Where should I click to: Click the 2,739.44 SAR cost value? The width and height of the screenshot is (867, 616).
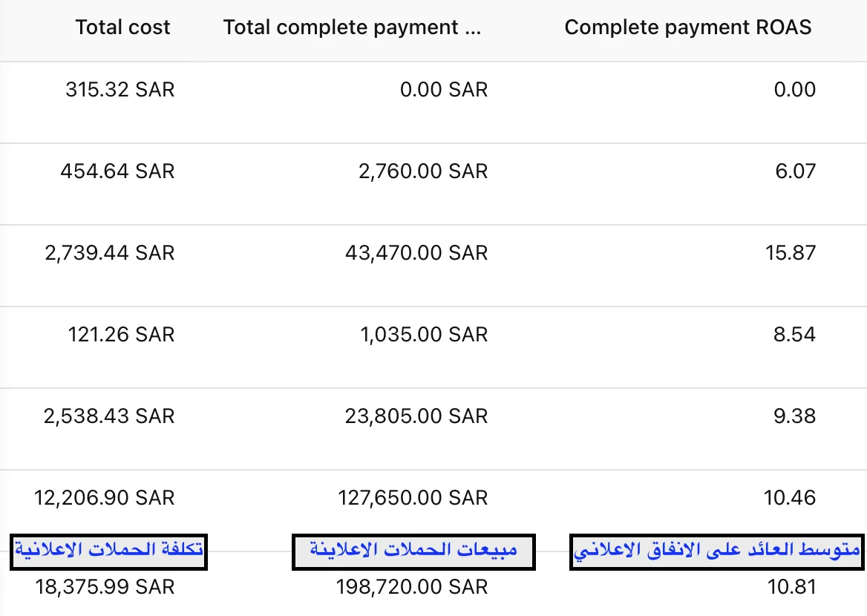(x=109, y=253)
